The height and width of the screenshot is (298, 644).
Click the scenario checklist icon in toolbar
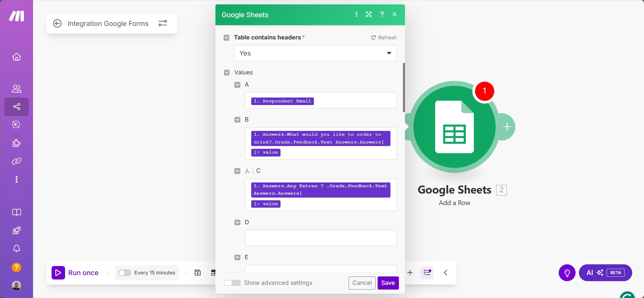[427, 272]
